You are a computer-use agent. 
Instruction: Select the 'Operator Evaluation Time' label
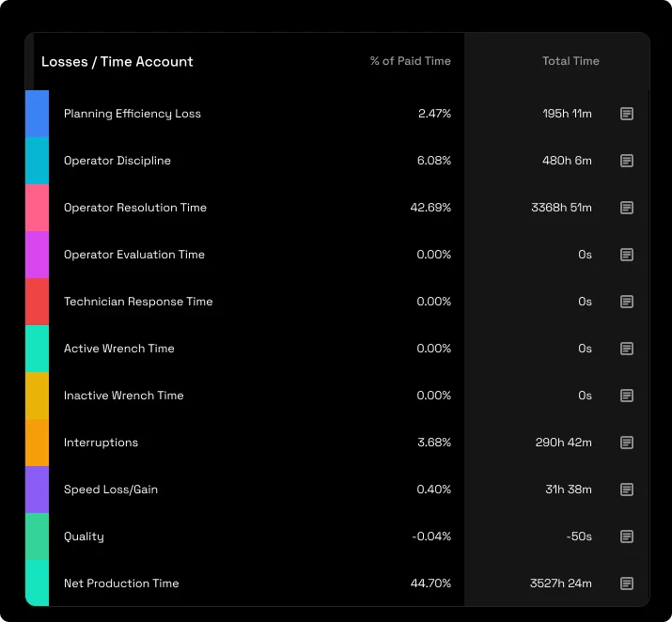point(134,255)
